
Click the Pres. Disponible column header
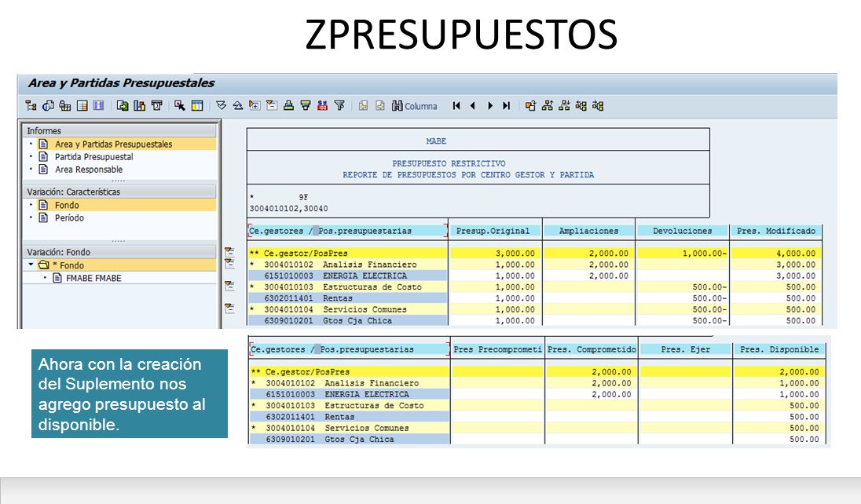[779, 349]
